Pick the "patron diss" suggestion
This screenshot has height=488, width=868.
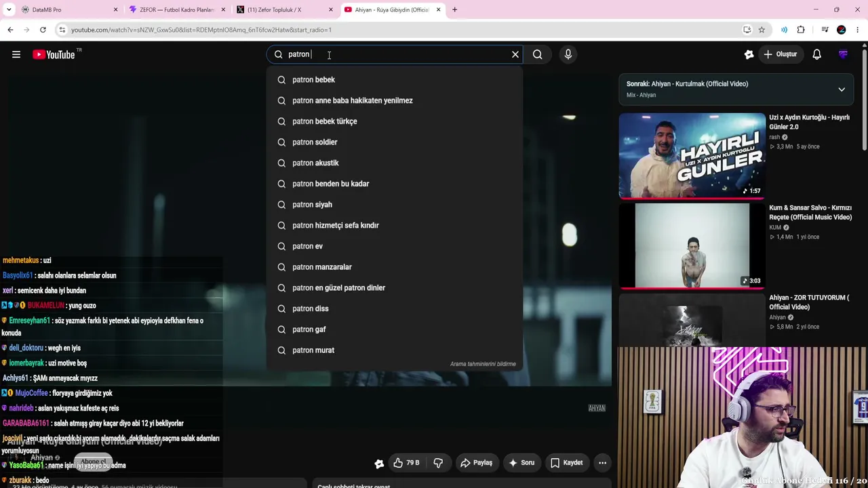[395, 308]
